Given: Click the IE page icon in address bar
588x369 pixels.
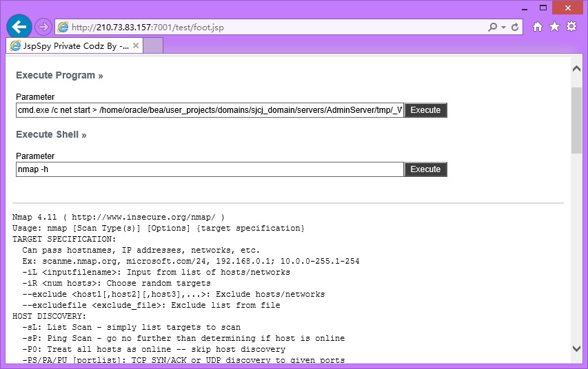Looking at the screenshot, I should coord(63,27).
